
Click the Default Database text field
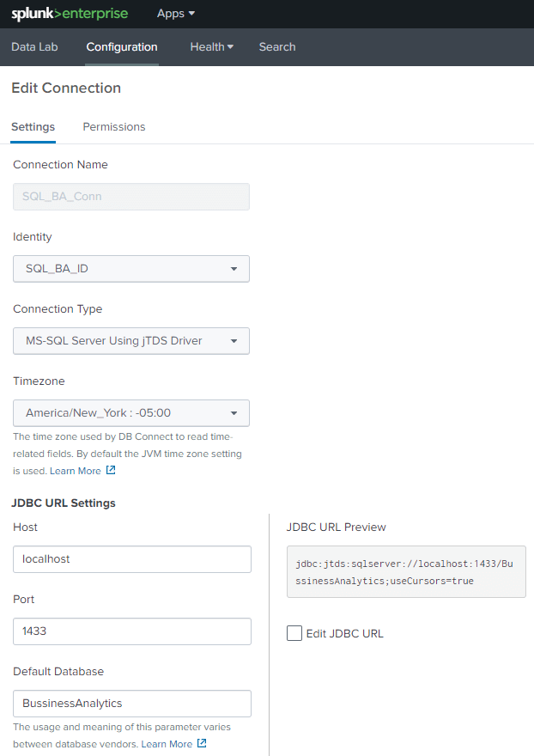tap(131, 703)
